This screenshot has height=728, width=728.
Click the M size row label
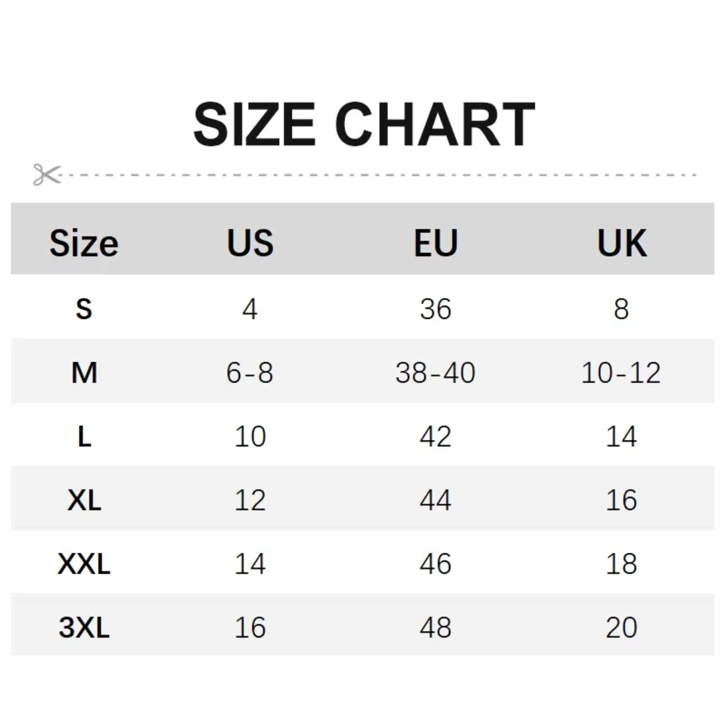coord(84,373)
